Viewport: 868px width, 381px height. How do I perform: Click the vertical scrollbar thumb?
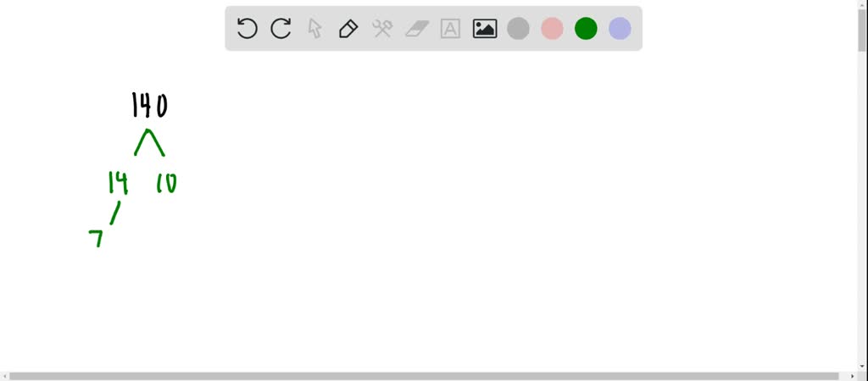862,30
